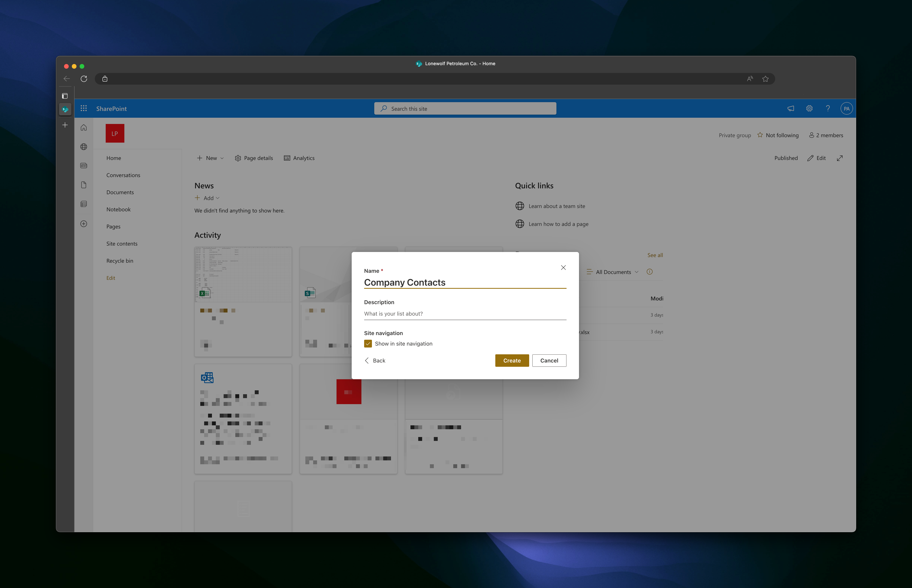This screenshot has width=912, height=588.
Task: Click the Published status text
Action: click(x=785, y=158)
